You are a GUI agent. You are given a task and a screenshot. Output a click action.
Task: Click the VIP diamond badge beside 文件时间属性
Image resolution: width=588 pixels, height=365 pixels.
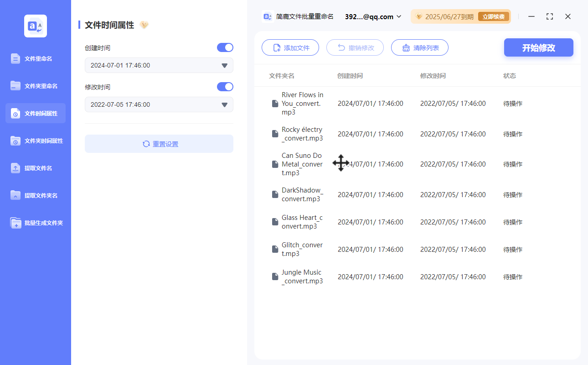point(144,25)
